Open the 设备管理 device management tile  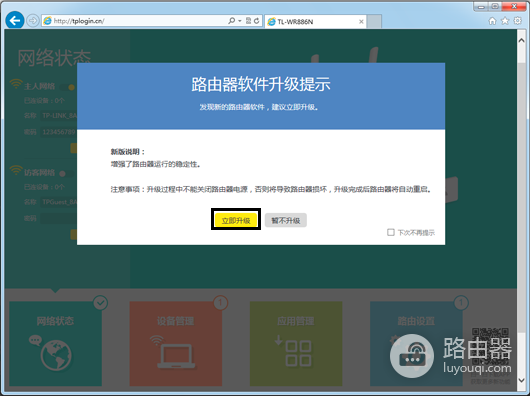click(x=176, y=344)
